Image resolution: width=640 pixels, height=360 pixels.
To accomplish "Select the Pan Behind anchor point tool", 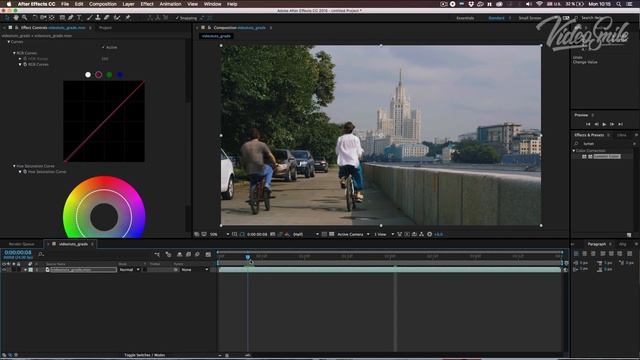I will coord(52,18).
